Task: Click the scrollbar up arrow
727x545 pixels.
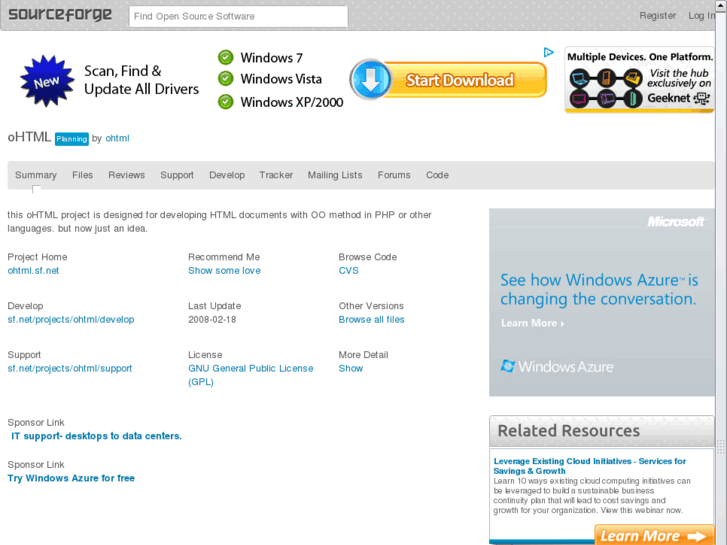Action: 721,5
